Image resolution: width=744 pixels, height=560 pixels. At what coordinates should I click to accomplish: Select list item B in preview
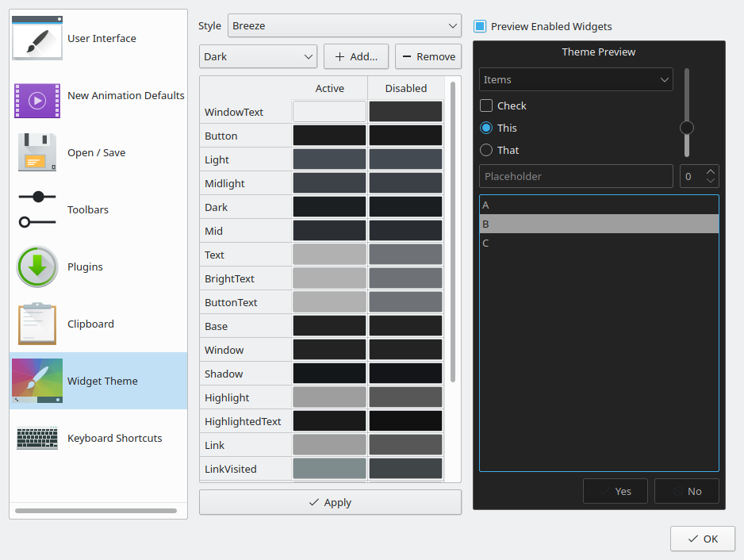point(599,224)
